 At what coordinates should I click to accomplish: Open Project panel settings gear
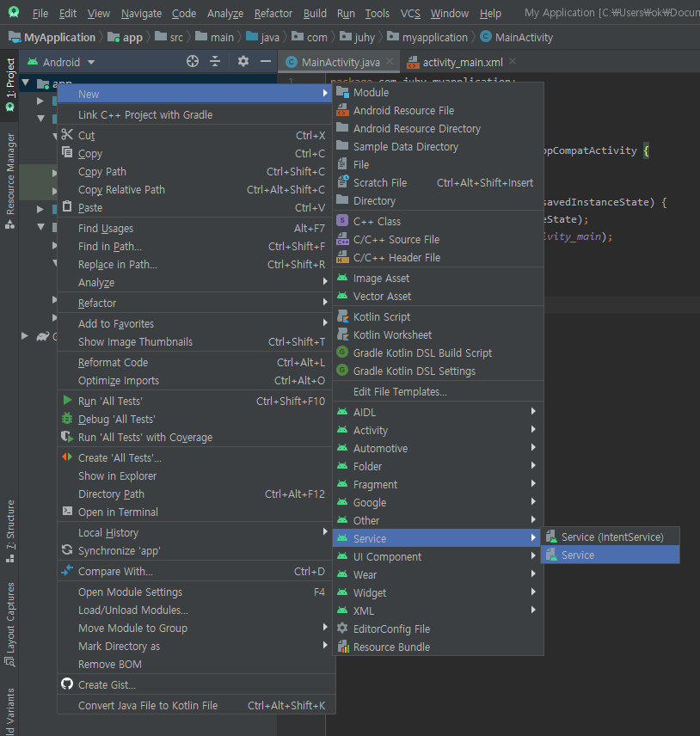point(243,62)
